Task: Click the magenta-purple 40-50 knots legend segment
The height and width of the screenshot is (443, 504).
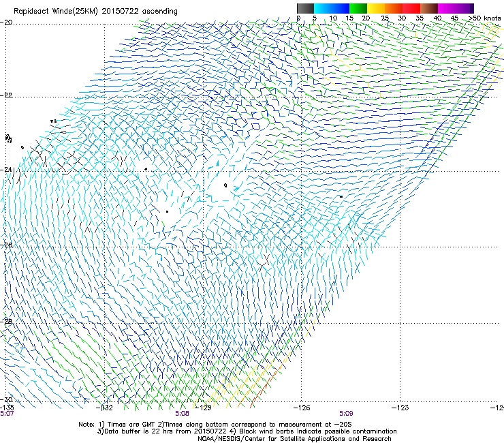Action: click(456, 8)
